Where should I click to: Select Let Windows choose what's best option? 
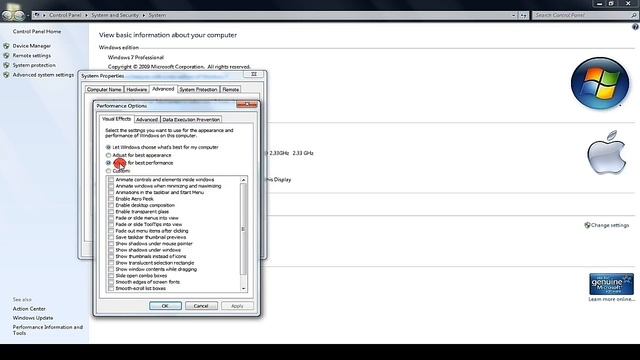pos(108,147)
